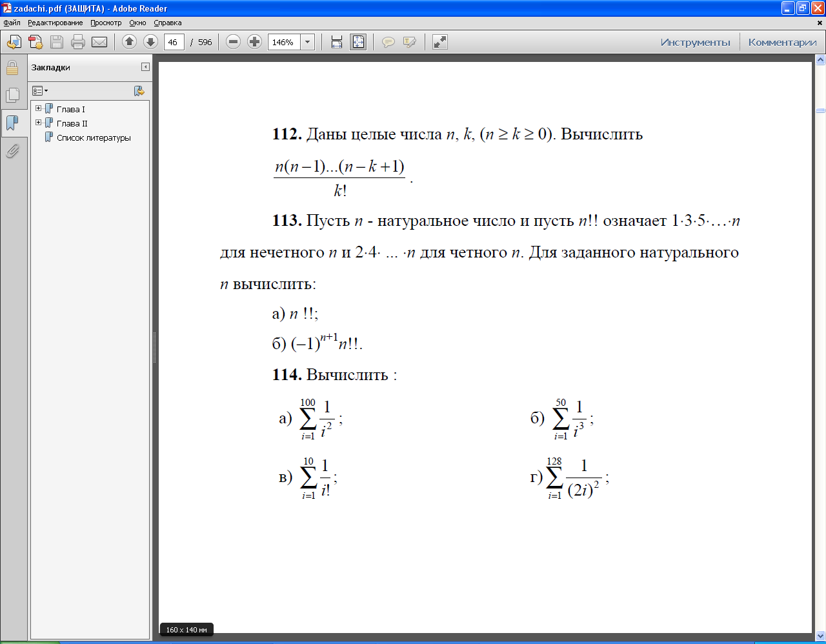Click the zoom in plus button
This screenshot has width=826, height=644.
(x=255, y=42)
